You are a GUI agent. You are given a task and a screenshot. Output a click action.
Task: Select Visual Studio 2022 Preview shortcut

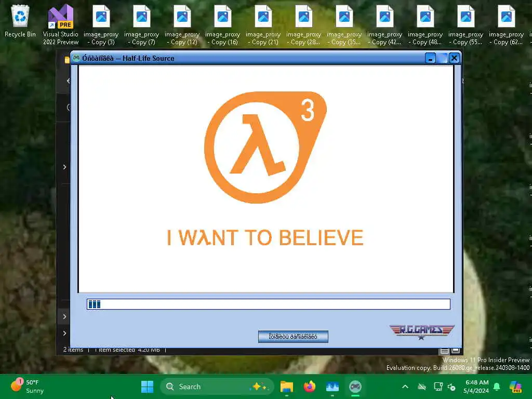[61, 25]
